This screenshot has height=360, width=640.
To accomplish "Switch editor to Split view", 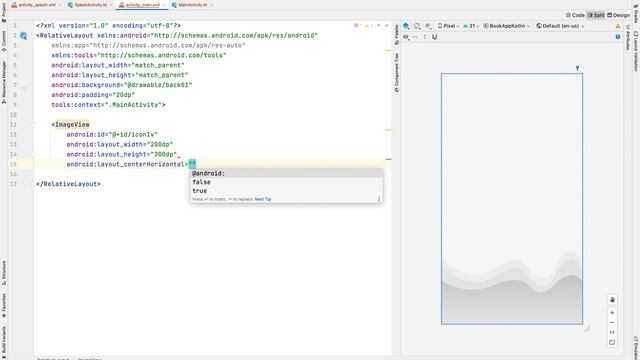I will pyautogui.click(x=596, y=15).
